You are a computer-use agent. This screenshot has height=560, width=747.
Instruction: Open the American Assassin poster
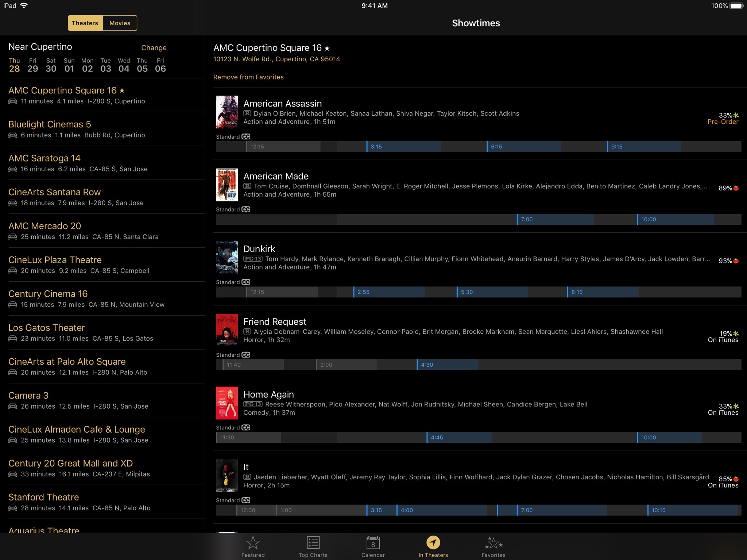tap(227, 112)
